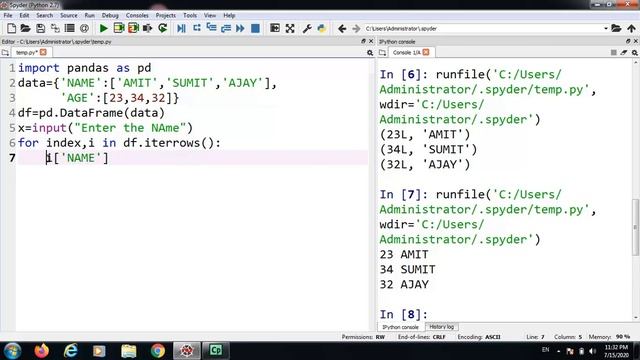Image resolution: width=640 pixels, height=360 pixels.
Task: Close the Console 1/A tab
Action: (x=426, y=52)
